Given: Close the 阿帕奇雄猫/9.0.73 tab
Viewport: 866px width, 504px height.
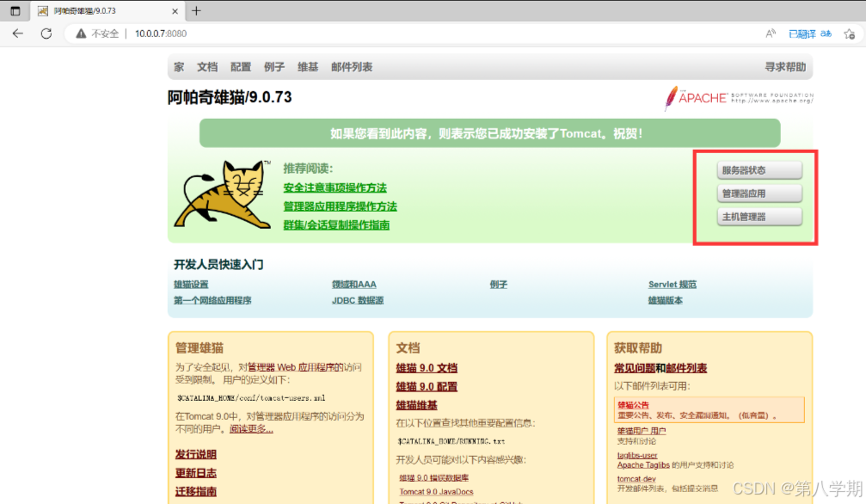Looking at the screenshot, I should coord(175,11).
